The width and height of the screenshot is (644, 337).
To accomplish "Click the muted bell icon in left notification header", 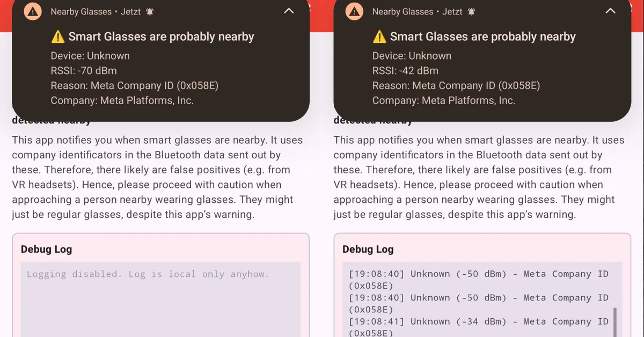I will point(149,11).
